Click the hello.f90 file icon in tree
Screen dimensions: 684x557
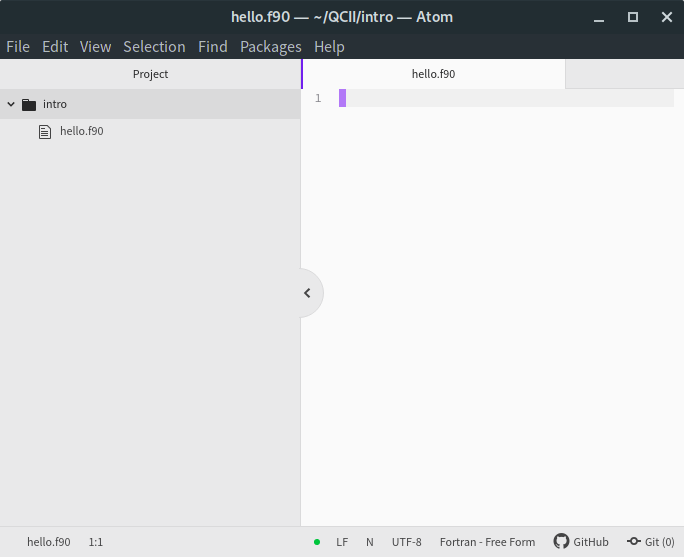[44, 132]
